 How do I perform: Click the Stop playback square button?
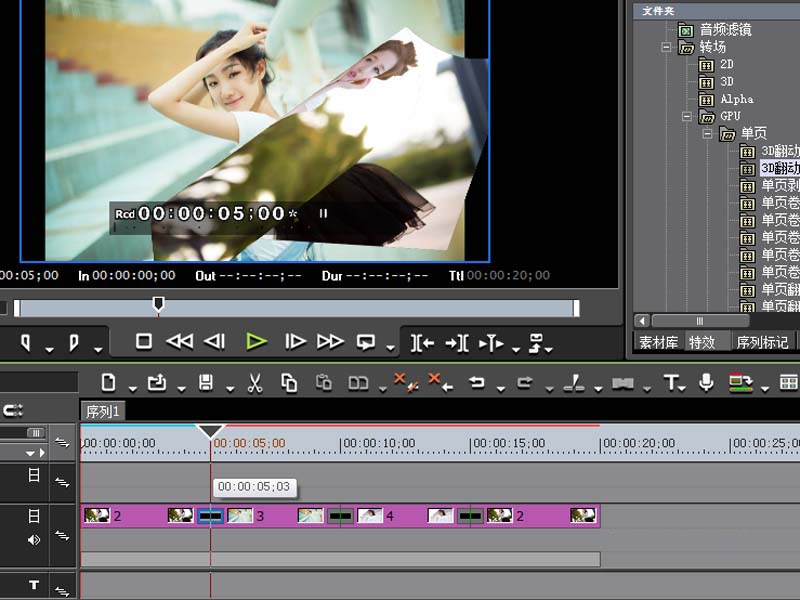point(144,341)
